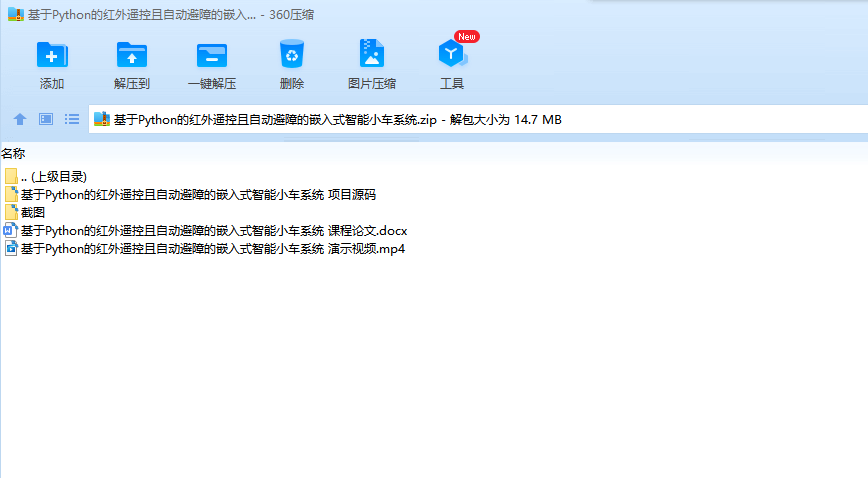Click the 一键解压 label text
Screen dimensions: 868x478
212,84
